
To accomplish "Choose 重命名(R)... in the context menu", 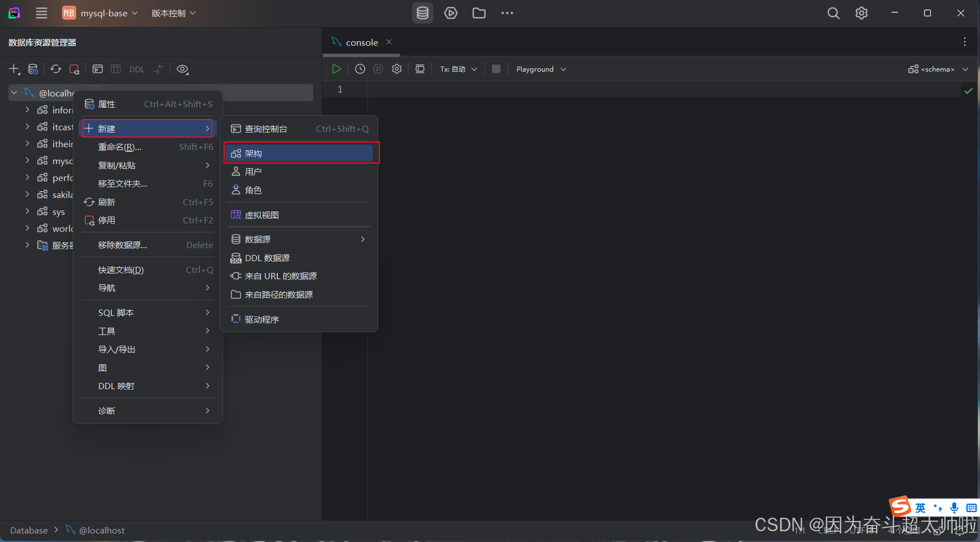I will [148, 147].
